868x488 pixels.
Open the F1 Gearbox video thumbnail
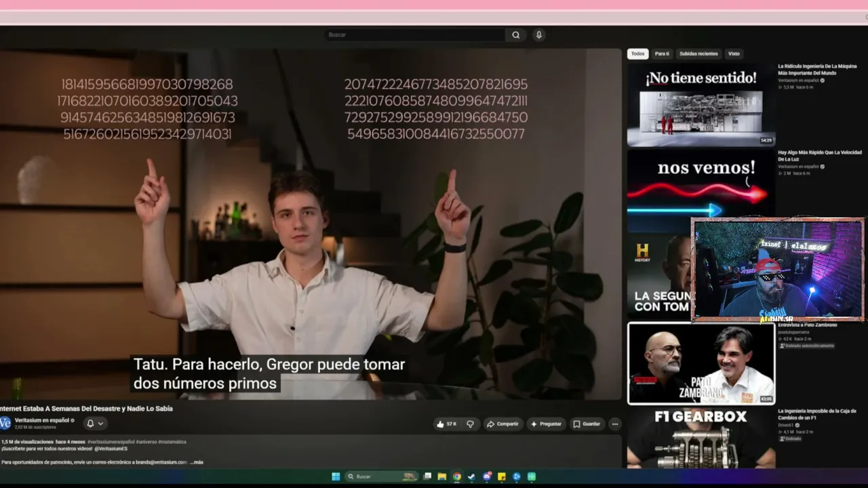pos(701,438)
